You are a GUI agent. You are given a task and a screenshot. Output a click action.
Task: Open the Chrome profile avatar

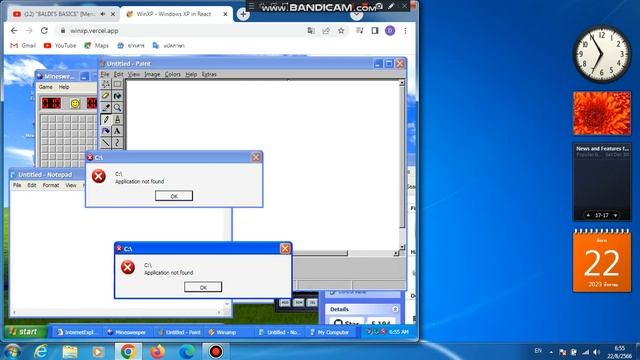390,31
